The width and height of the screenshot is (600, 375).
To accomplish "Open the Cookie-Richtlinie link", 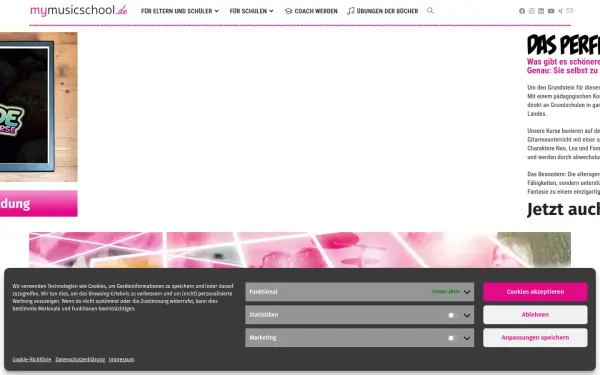I will (x=32, y=359).
